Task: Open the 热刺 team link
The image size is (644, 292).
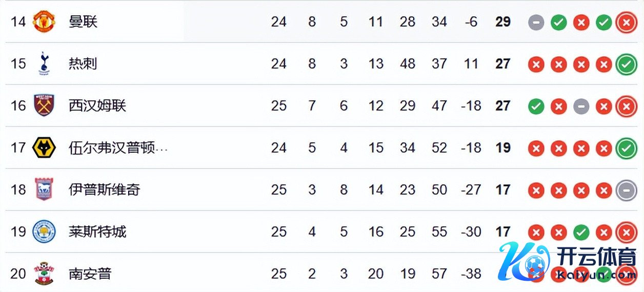Action: click(83, 64)
